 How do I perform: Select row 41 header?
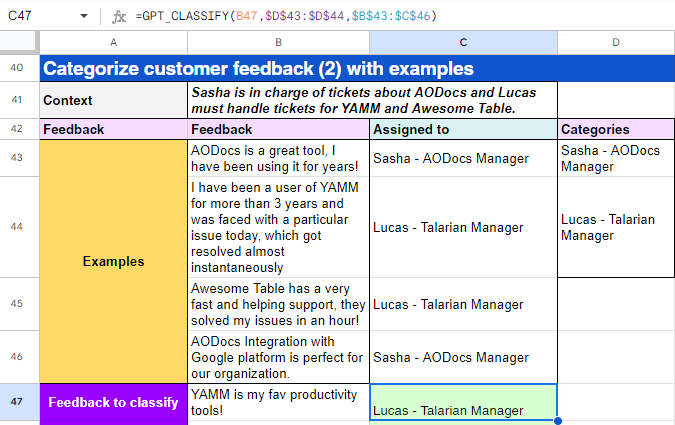19,100
